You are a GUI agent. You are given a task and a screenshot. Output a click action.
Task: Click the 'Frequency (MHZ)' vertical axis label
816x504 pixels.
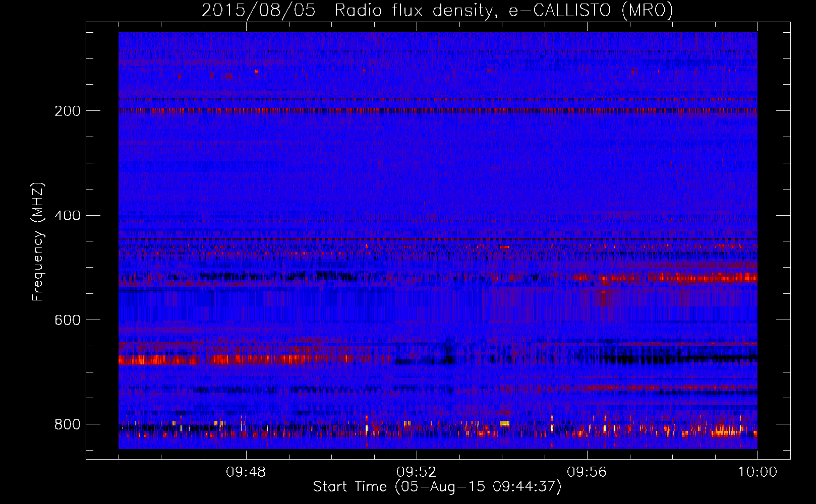point(38,241)
